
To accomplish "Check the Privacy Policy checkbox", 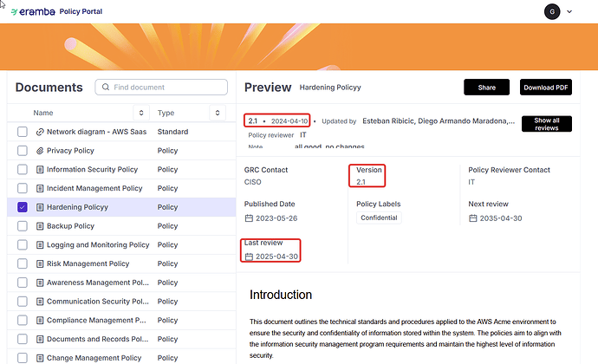I will pos(23,150).
